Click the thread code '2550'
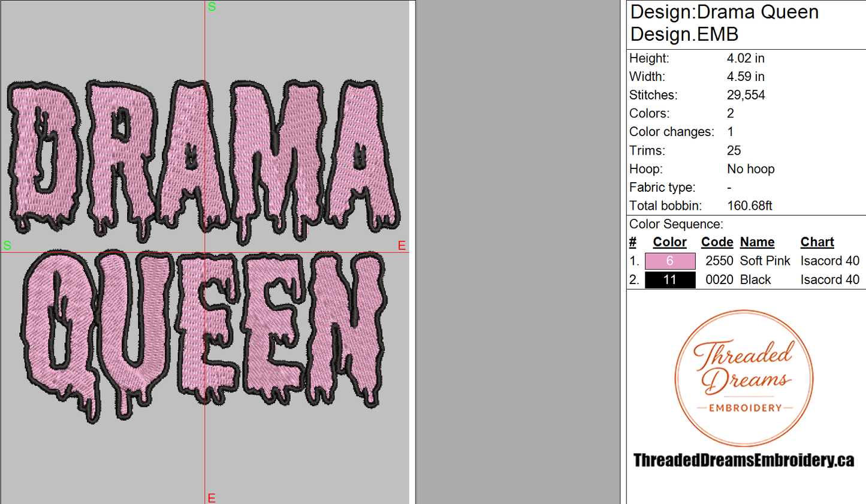The width and height of the screenshot is (866, 504). [719, 261]
